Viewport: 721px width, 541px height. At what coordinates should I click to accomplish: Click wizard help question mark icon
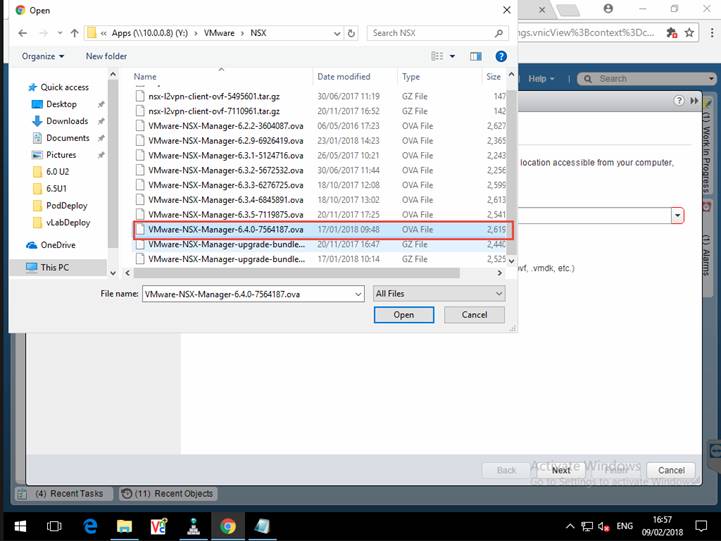click(x=679, y=101)
